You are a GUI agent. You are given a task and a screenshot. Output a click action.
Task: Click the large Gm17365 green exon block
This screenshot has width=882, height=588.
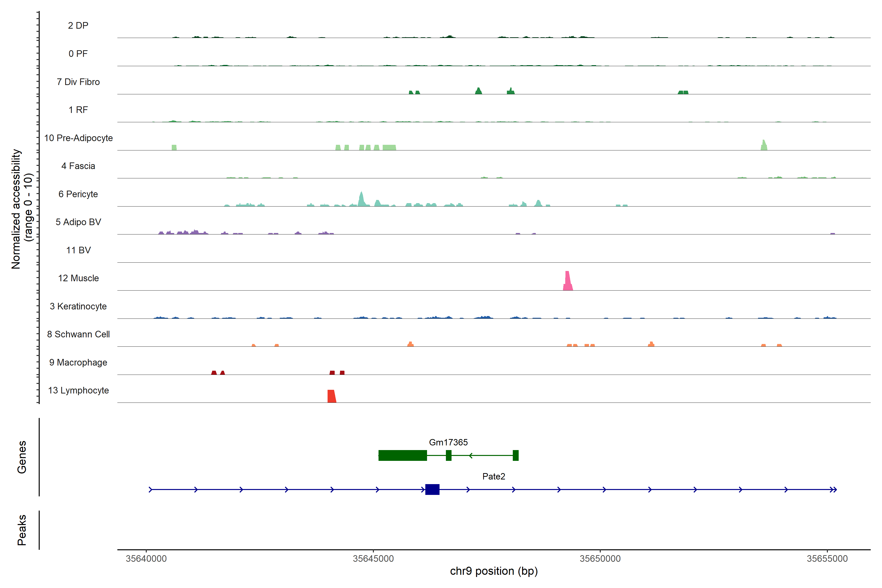click(402, 455)
